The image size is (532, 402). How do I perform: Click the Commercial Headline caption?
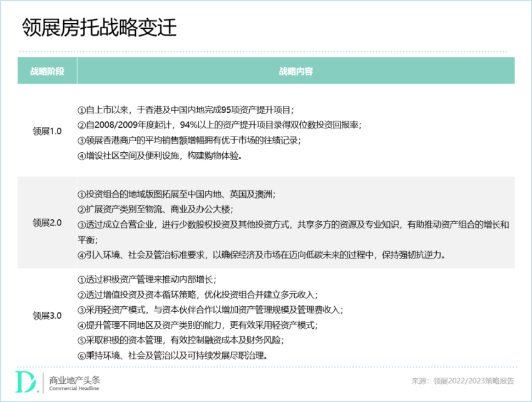pos(74,388)
